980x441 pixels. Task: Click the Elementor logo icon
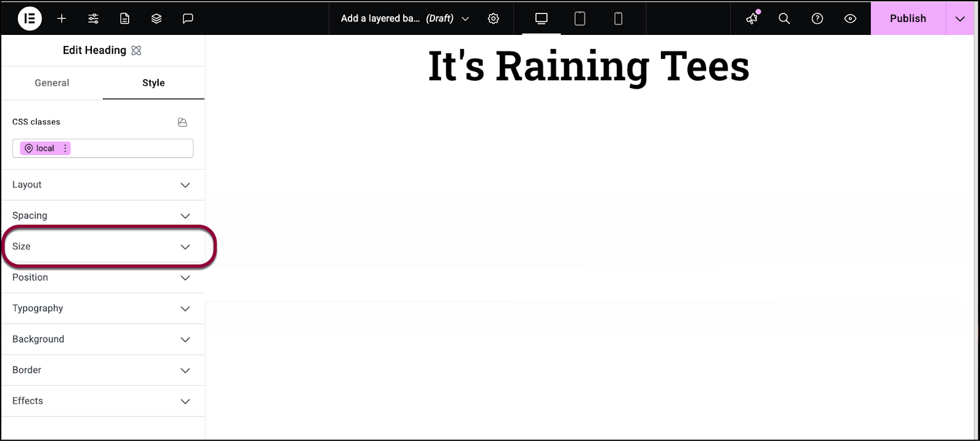coord(29,18)
